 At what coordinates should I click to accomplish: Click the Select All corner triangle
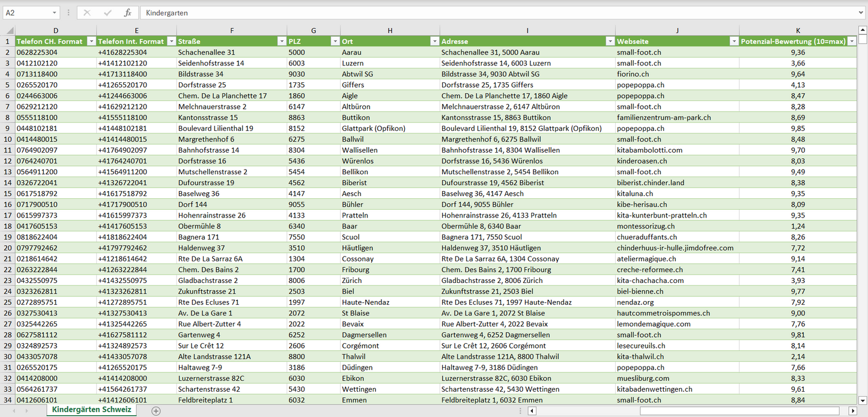point(8,30)
